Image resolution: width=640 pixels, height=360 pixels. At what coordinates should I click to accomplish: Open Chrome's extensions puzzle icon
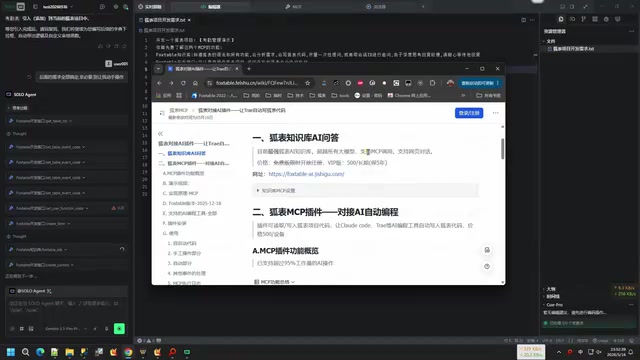432,83
